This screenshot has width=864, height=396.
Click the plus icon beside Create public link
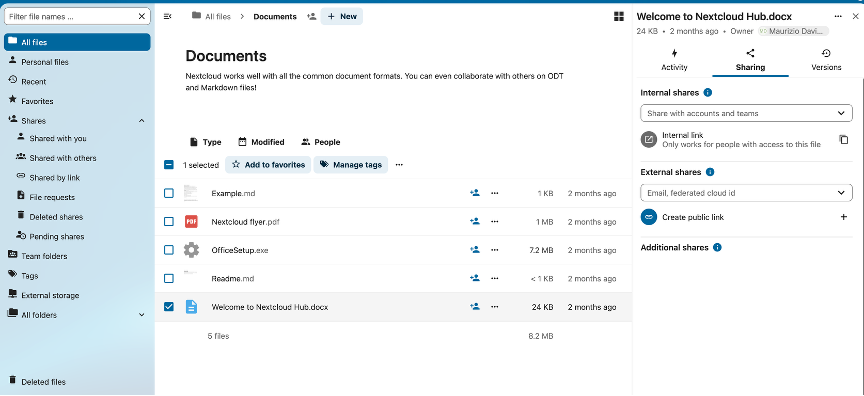point(844,217)
